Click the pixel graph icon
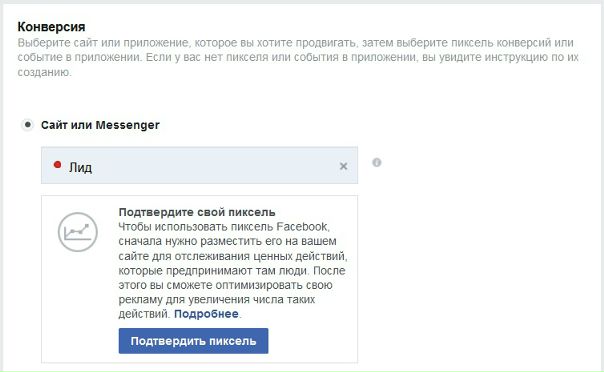Image resolution: width=604 pixels, height=372 pixels. 78,232
